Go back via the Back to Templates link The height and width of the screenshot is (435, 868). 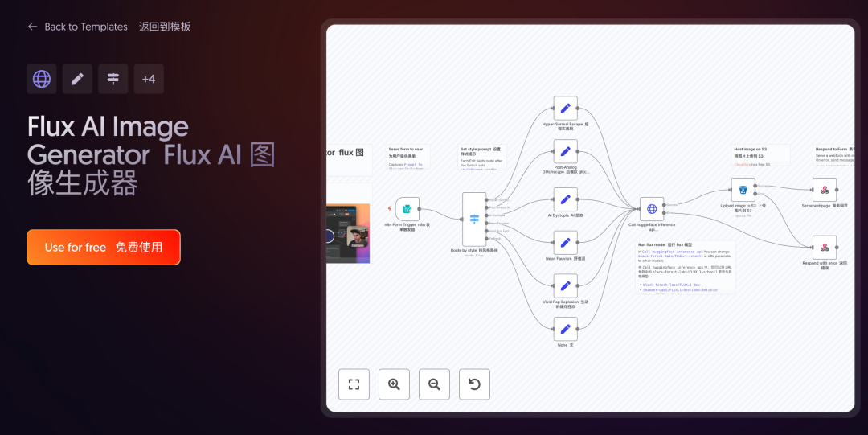tap(86, 27)
